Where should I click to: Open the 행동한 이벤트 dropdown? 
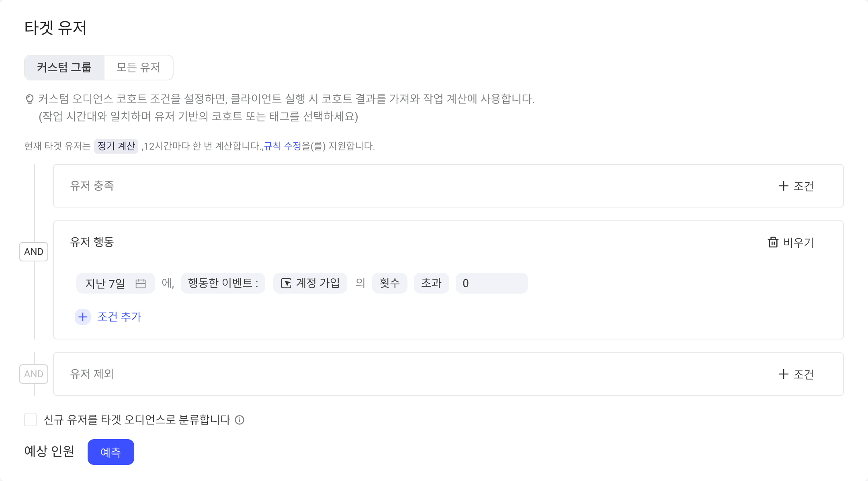point(223,283)
